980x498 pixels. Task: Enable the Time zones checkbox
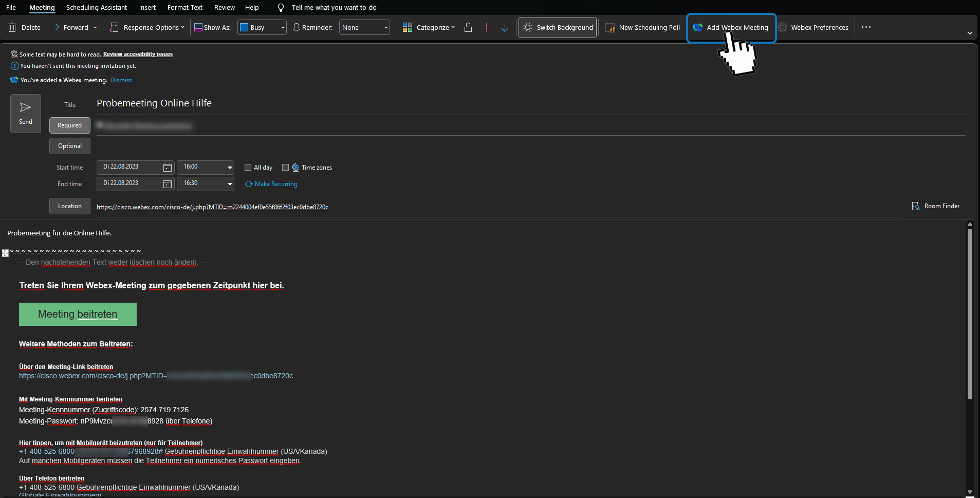point(285,168)
